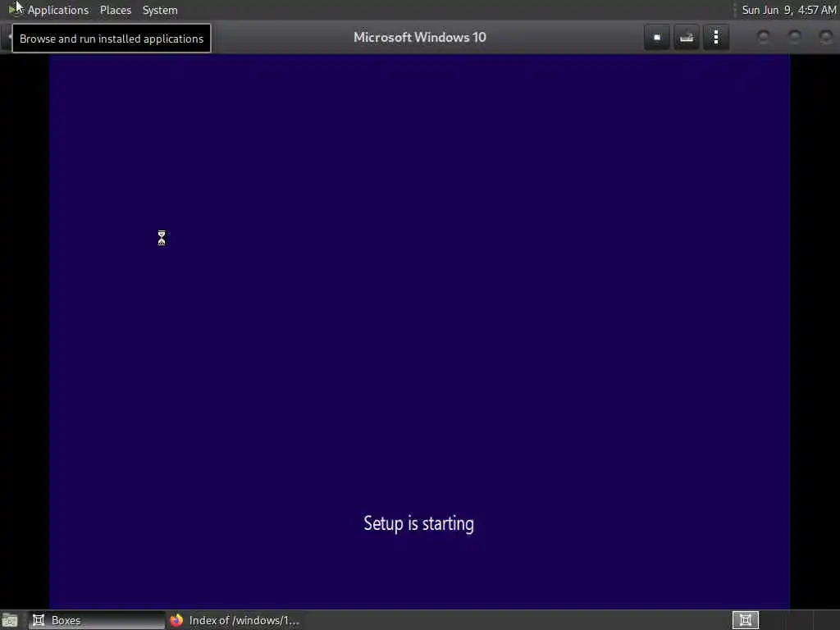Screen dimensions: 840x630
Task: Click the Show Desktop icon in bottom panel
Action: tap(10, 620)
